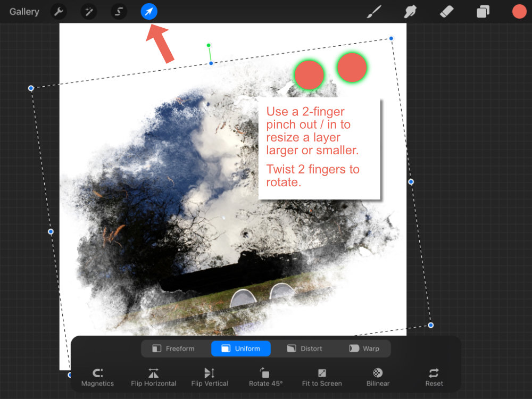532x399 pixels.
Task: Click the right edge midpoint node
Action: (411, 182)
